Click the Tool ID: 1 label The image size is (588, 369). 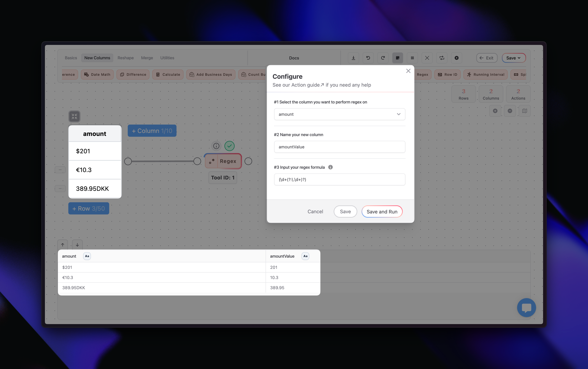coord(223,178)
